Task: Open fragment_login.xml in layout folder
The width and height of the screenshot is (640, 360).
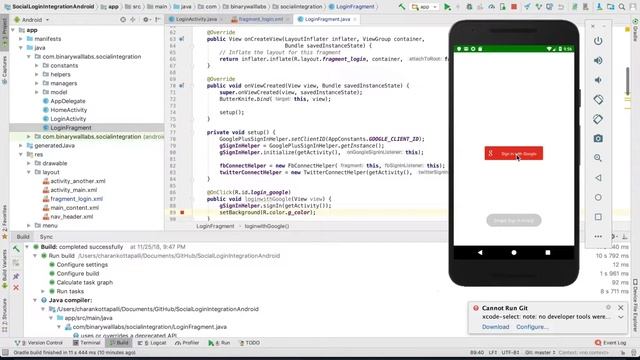Action: 76,199
